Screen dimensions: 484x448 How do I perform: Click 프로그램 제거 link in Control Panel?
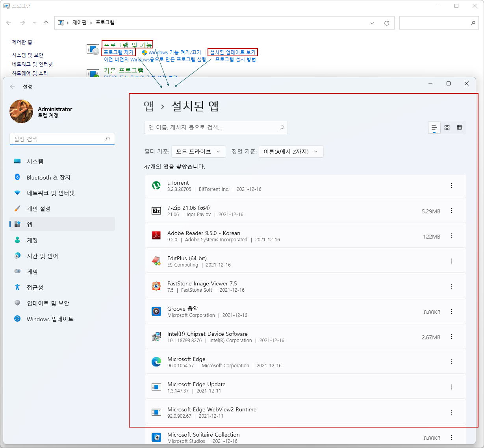click(x=118, y=52)
